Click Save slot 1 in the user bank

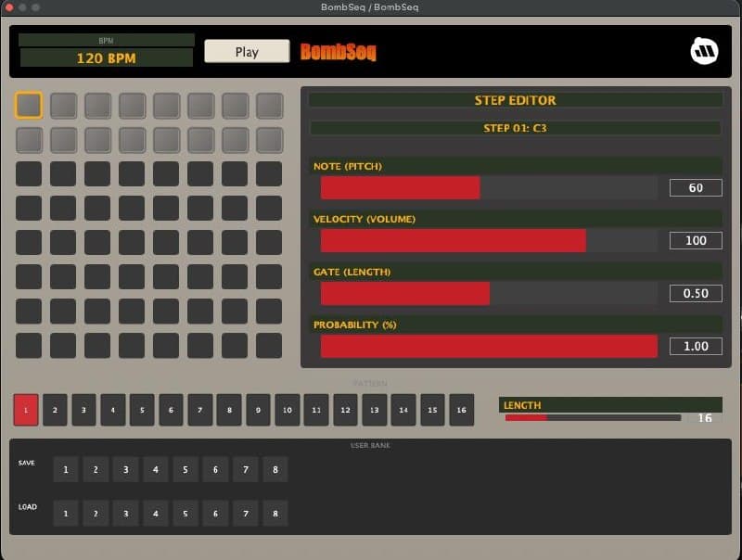(66, 469)
